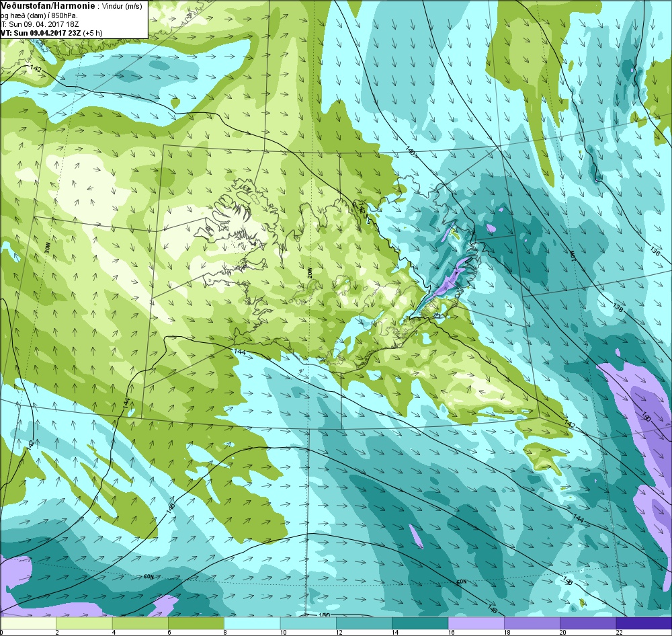
Task: Select the legend tick value "8"
Action: click(x=224, y=632)
